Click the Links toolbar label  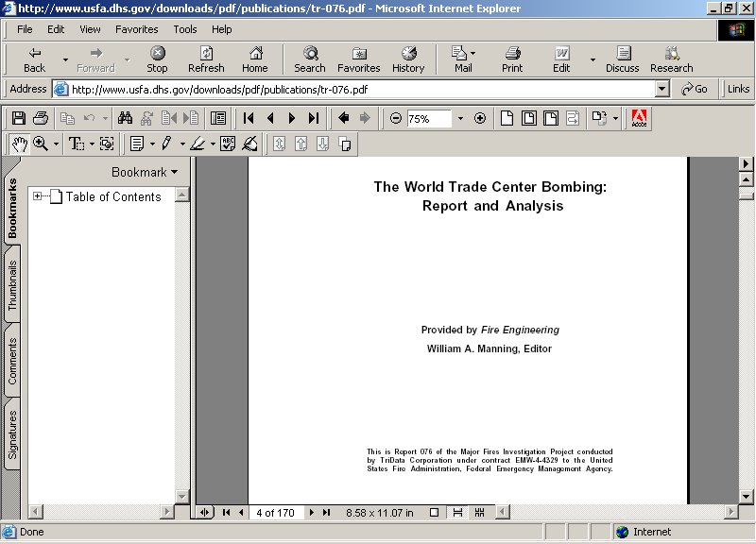pyautogui.click(x=738, y=89)
